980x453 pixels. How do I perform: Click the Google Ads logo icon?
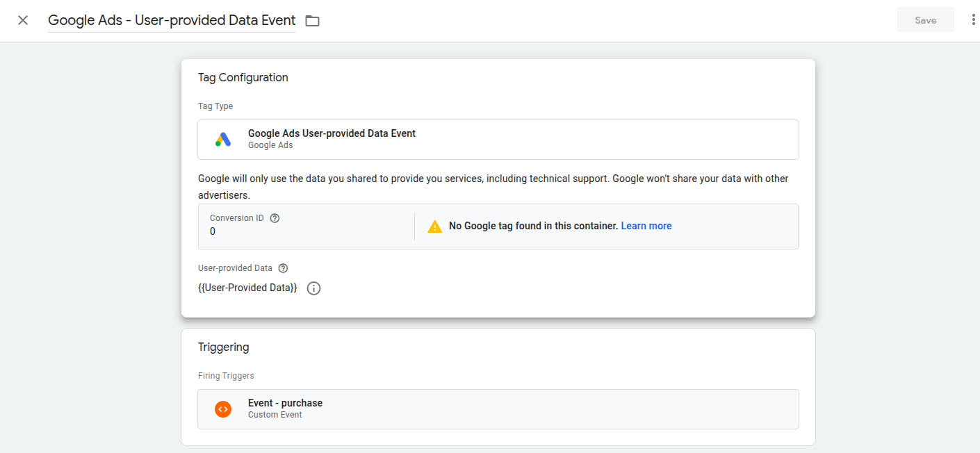pos(223,140)
